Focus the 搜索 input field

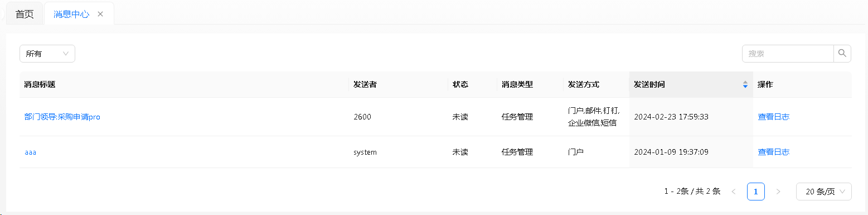(x=788, y=54)
